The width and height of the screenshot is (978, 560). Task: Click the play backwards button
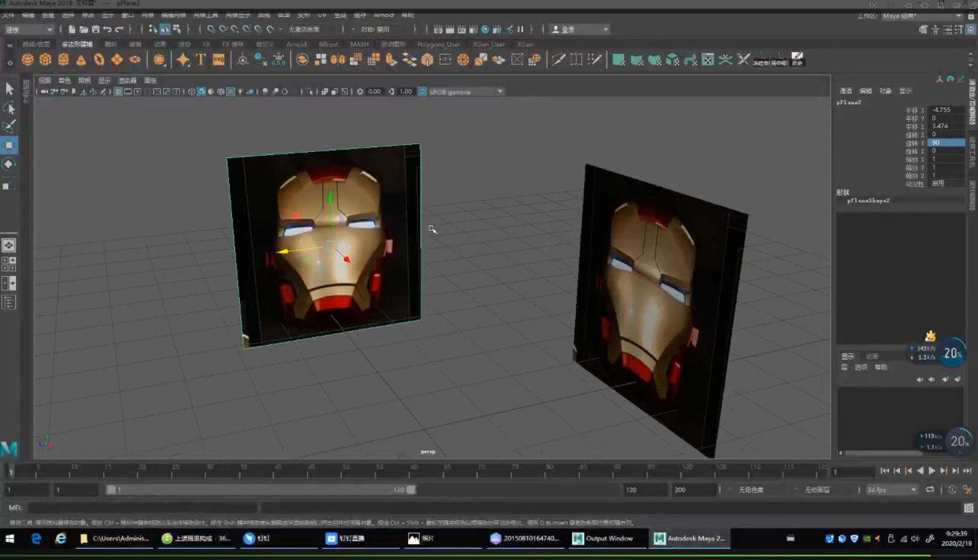click(920, 470)
